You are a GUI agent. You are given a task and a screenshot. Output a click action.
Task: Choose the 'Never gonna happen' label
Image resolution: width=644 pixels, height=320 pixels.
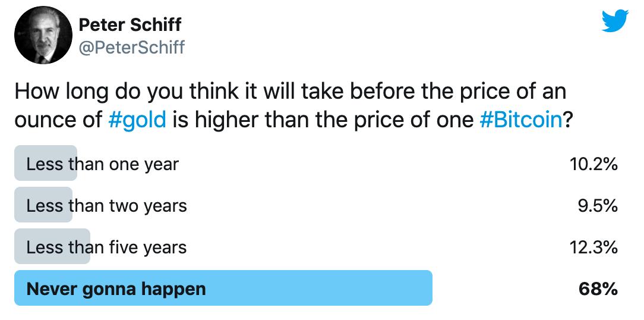(x=116, y=289)
